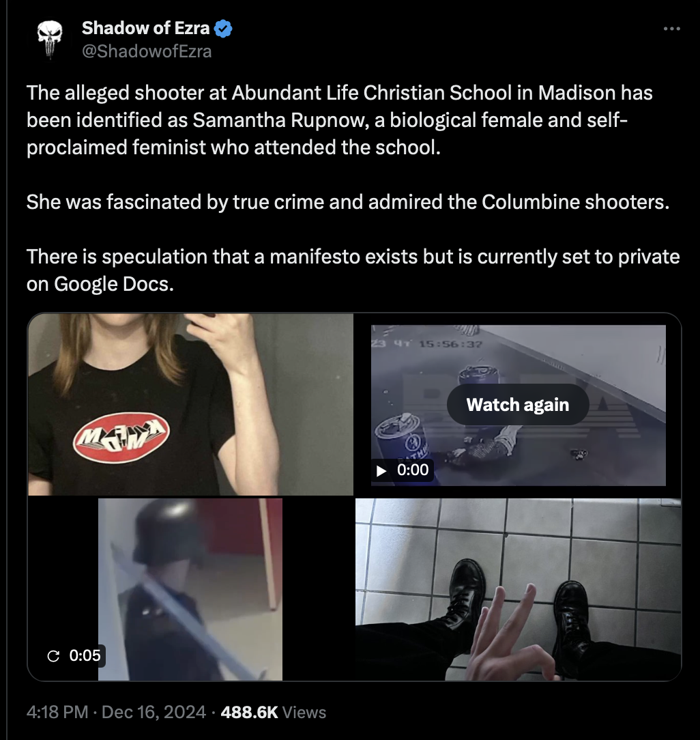Click the Columbine shooters sentence text
700x740 pixels.
pyautogui.click(x=348, y=202)
